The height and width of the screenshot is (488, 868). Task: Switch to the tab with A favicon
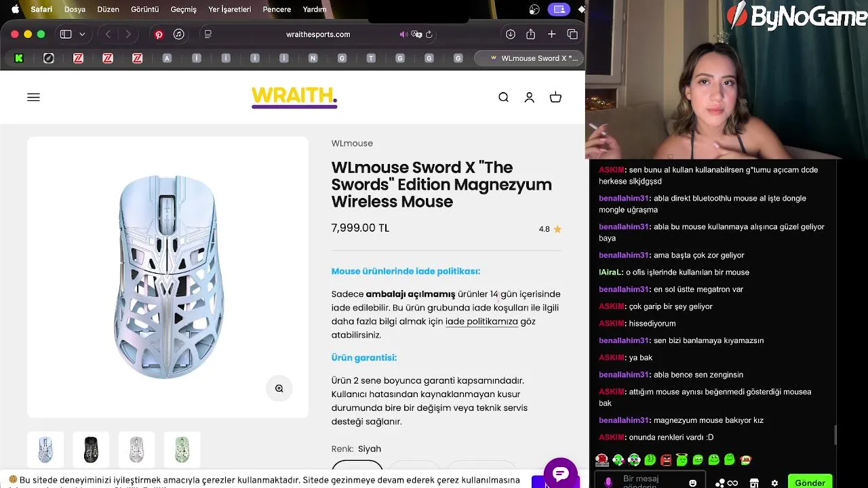coord(167,58)
